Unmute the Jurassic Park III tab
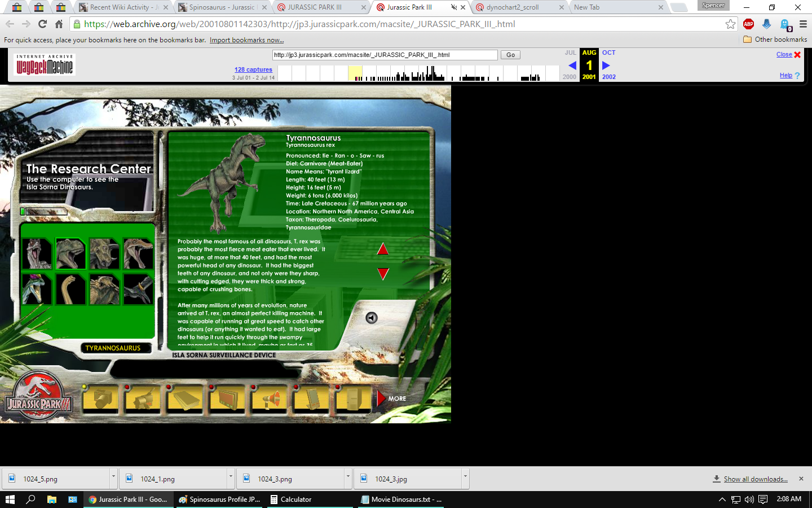This screenshot has width=812, height=508. point(453,7)
